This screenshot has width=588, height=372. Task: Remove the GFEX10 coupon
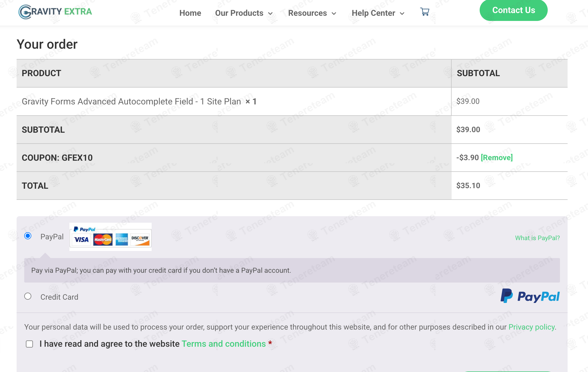pyautogui.click(x=497, y=157)
